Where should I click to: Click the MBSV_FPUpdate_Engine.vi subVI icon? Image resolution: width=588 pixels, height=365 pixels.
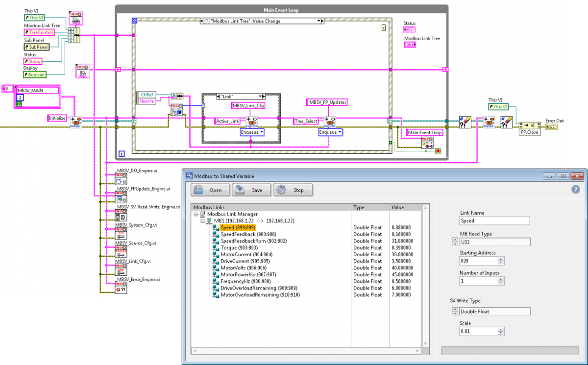coord(120,197)
